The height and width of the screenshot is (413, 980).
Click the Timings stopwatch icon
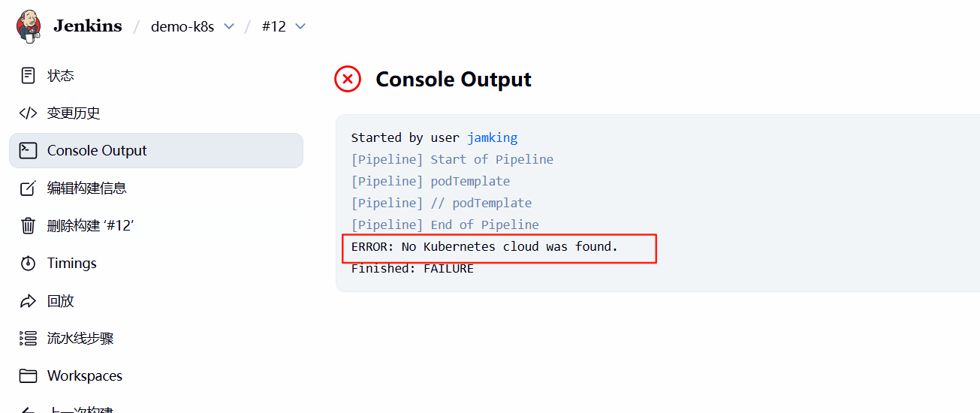click(x=28, y=263)
